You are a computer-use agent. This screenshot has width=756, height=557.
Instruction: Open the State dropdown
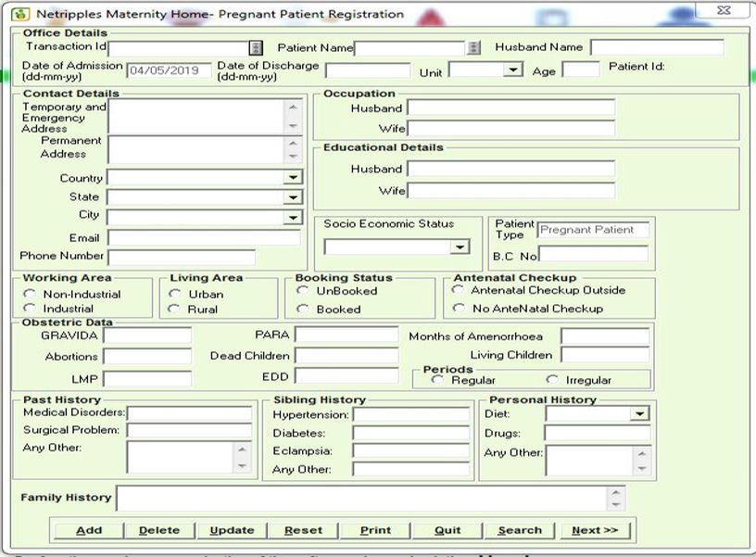[293, 197]
